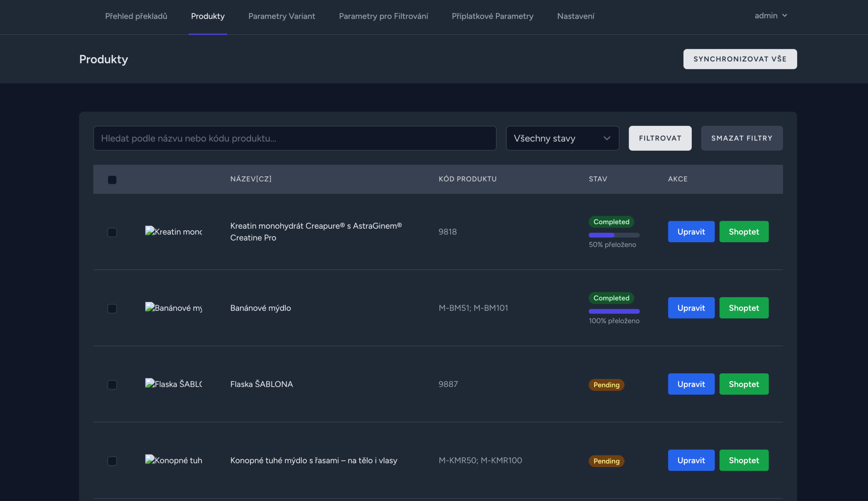
Task: Open the Všechny stavy status dropdown
Action: click(562, 138)
